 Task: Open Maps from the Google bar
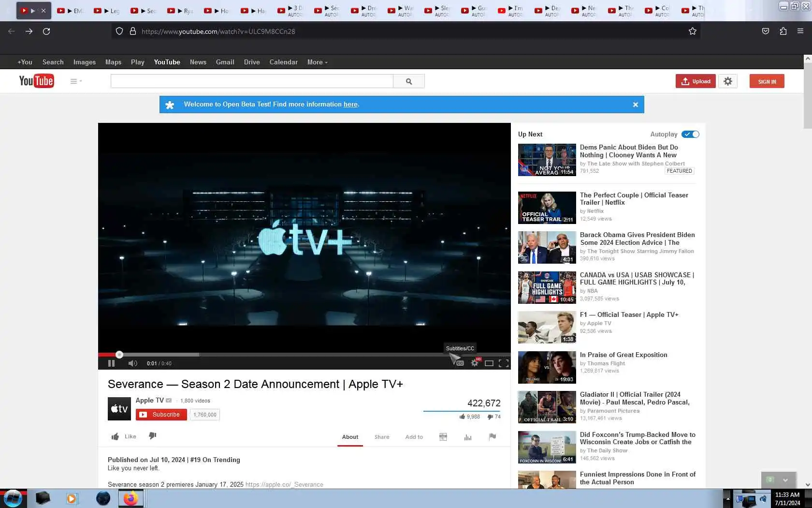(113, 62)
